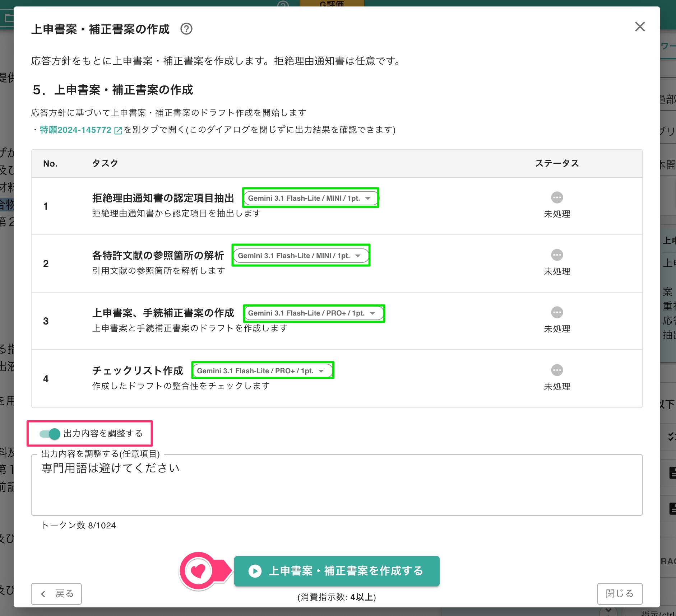Click the help question mark icon beside the title

[186, 29]
